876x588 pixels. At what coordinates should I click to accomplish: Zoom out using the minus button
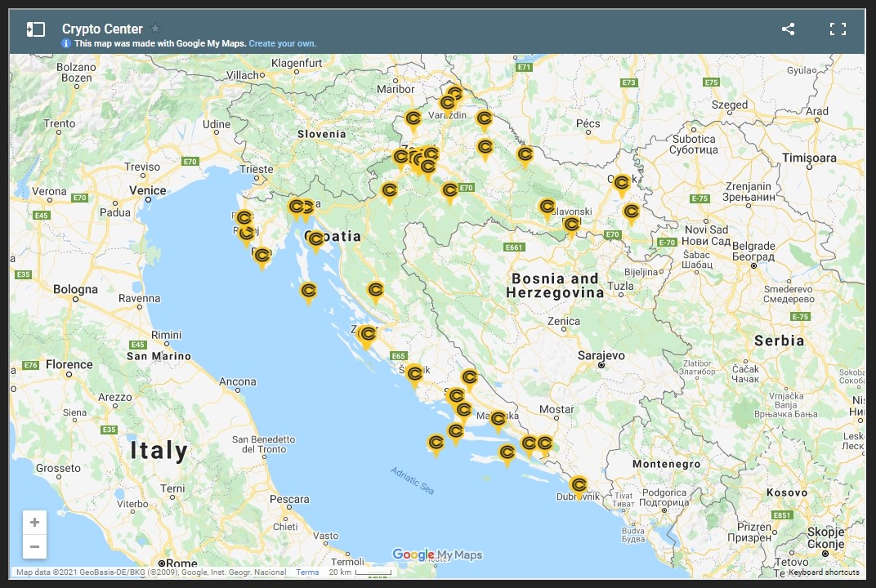click(x=34, y=546)
